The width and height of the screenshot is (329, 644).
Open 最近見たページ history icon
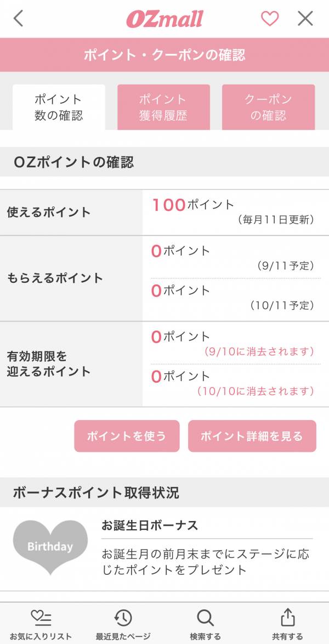coord(123,618)
